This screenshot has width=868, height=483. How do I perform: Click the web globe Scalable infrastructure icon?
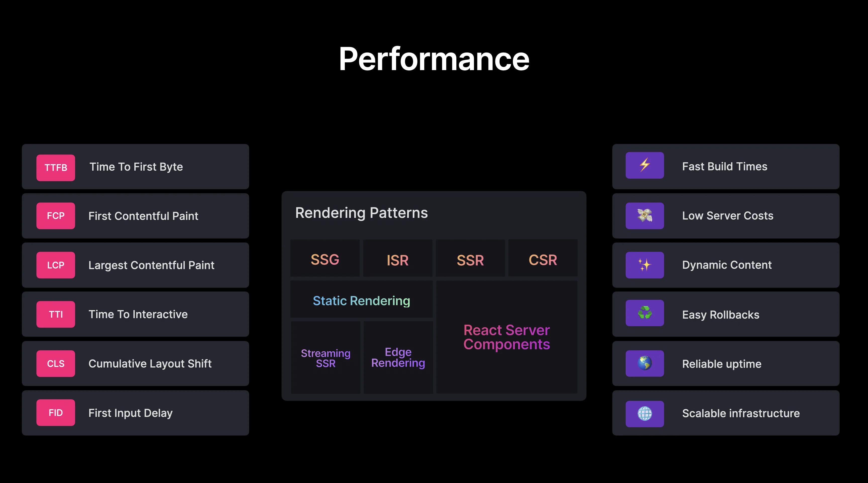644,414
